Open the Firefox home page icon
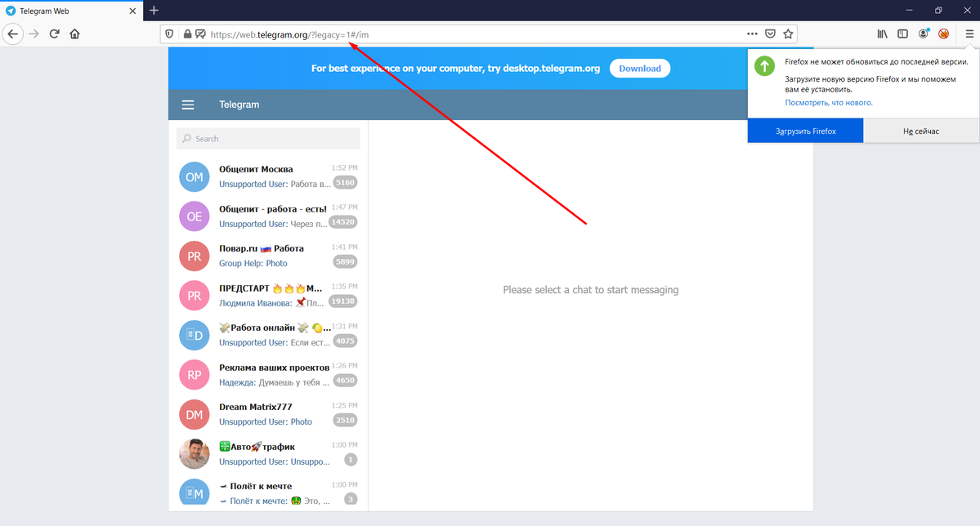 coord(75,33)
